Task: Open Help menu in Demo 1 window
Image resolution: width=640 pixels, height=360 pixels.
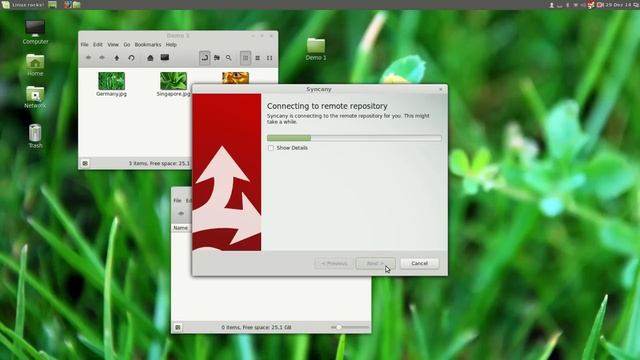Action: coord(171,44)
